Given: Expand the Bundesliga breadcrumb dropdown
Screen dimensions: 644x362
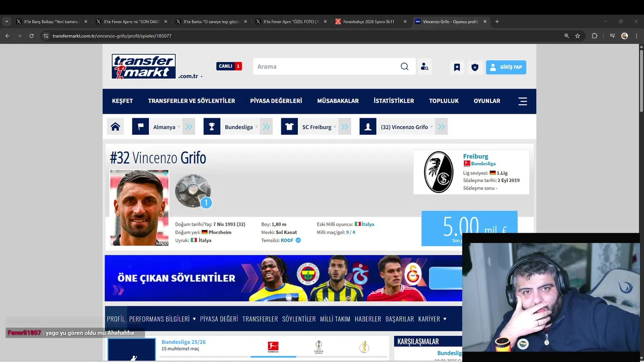Looking at the screenshot, I should pos(256,127).
